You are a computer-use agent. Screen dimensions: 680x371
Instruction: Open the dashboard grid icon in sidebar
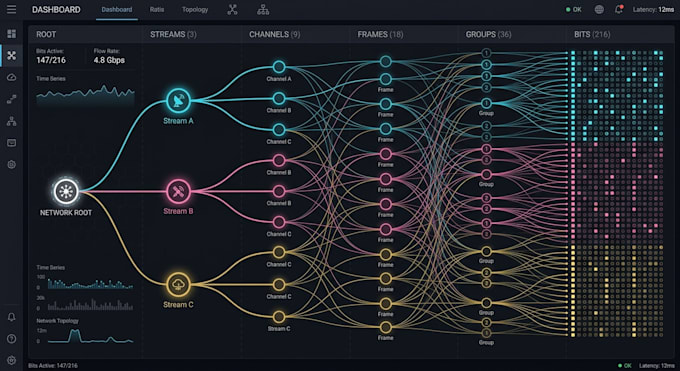12,33
